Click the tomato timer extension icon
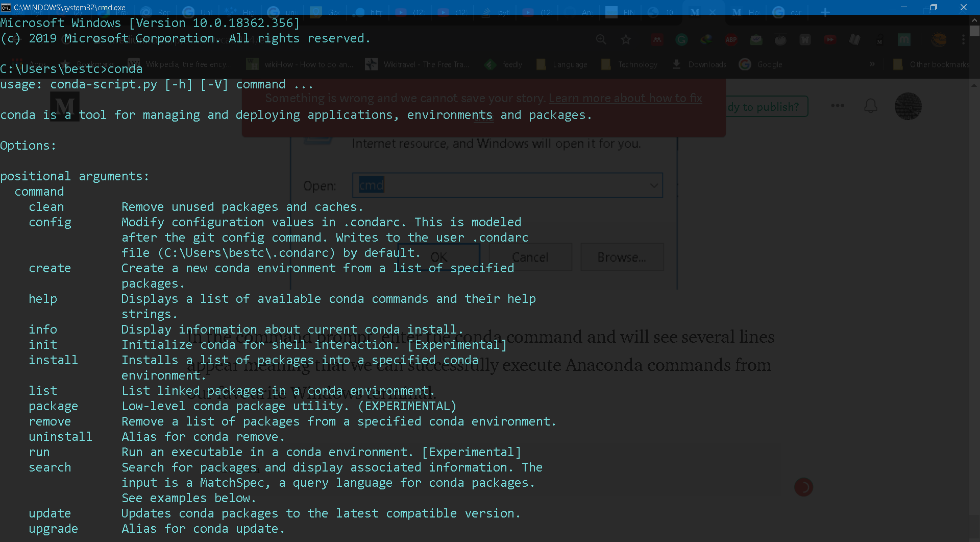 (x=780, y=39)
